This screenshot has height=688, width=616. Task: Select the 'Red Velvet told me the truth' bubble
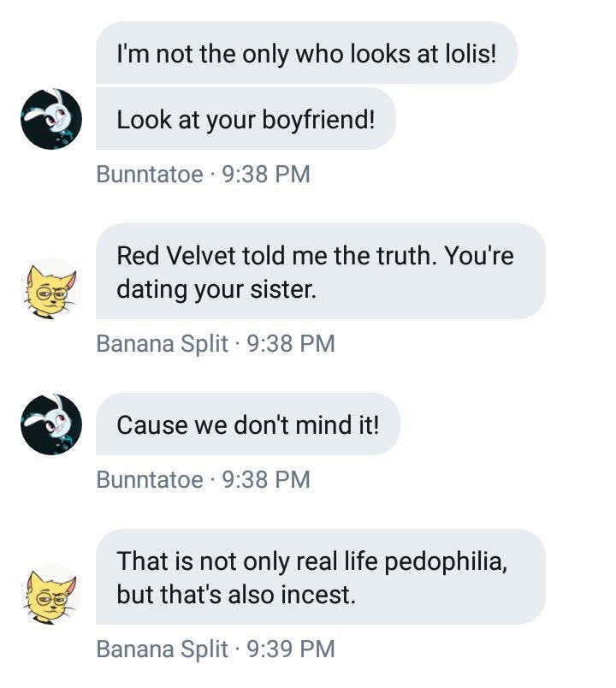pyautogui.click(x=321, y=271)
